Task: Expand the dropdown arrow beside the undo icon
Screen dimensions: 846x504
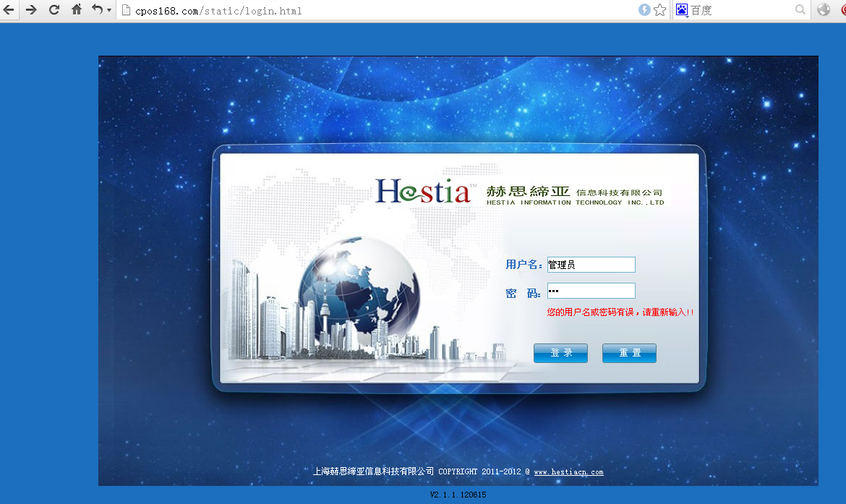Action: coord(109,9)
